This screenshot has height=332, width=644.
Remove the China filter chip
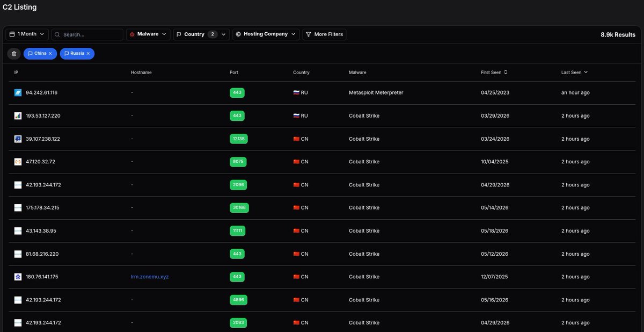50,54
